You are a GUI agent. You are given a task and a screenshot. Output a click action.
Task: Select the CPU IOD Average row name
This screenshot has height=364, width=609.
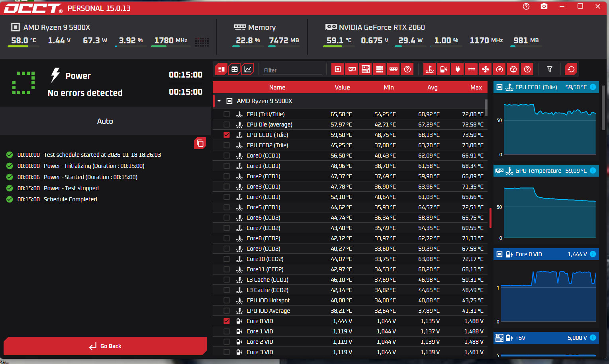tap(268, 311)
